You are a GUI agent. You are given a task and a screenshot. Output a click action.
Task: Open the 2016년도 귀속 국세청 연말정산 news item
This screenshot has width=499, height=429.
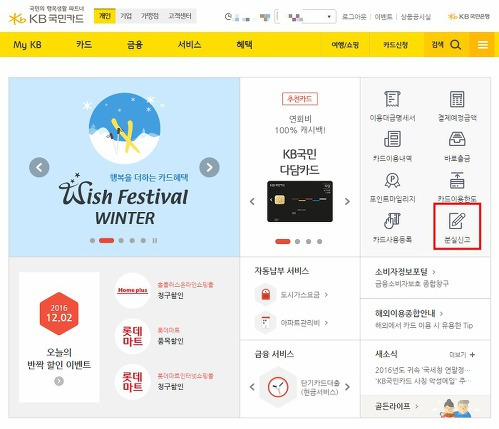pyautogui.click(x=423, y=370)
